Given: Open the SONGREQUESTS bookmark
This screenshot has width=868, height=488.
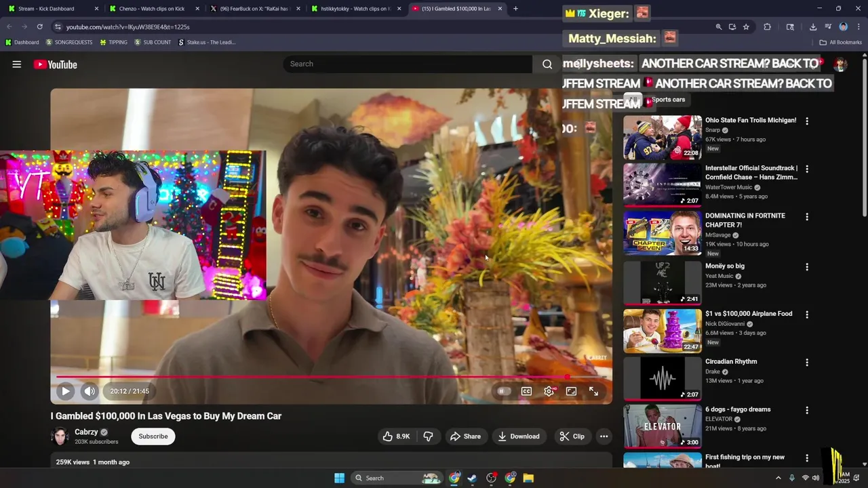Looking at the screenshot, I should click(x=69, y=42).
